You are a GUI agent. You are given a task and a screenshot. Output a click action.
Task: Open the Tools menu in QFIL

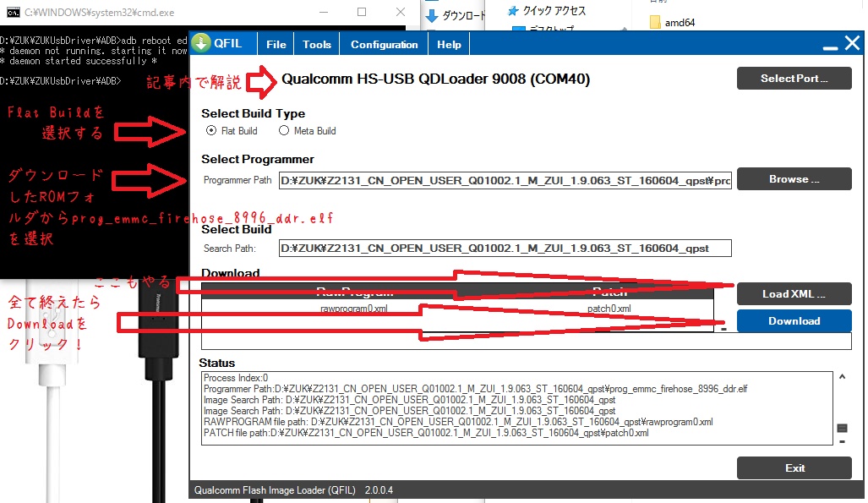click(317, 44)
